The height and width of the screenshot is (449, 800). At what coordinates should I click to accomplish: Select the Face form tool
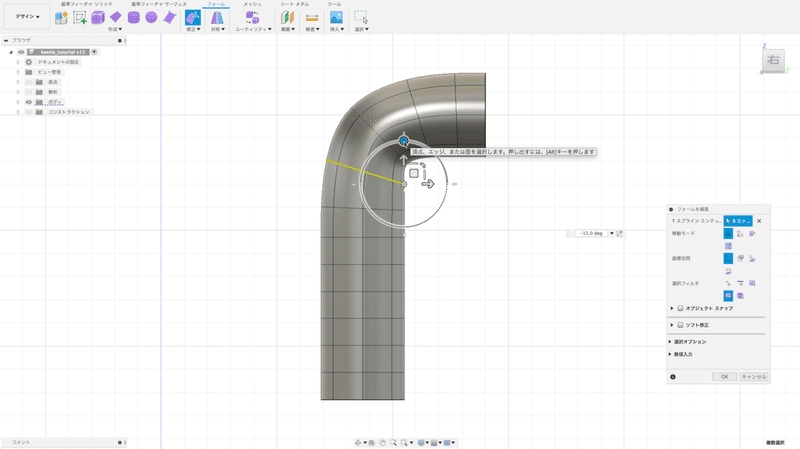point(169,18)
